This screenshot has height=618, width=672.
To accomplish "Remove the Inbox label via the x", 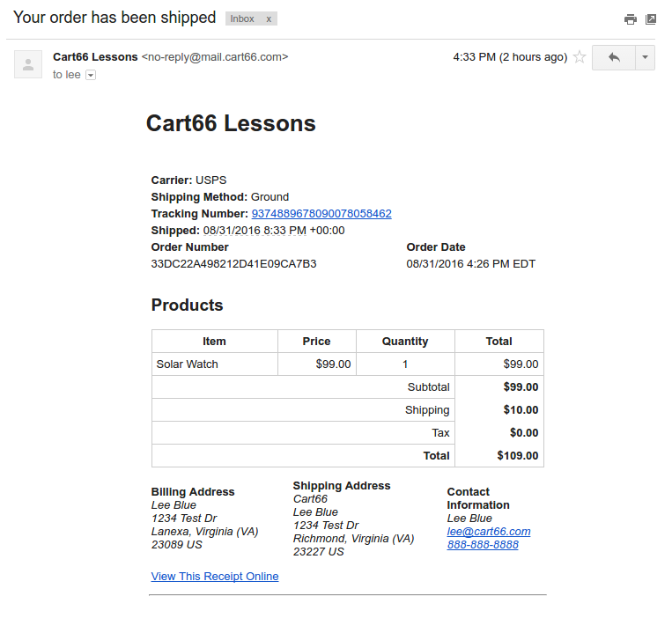I will [269, 18].
